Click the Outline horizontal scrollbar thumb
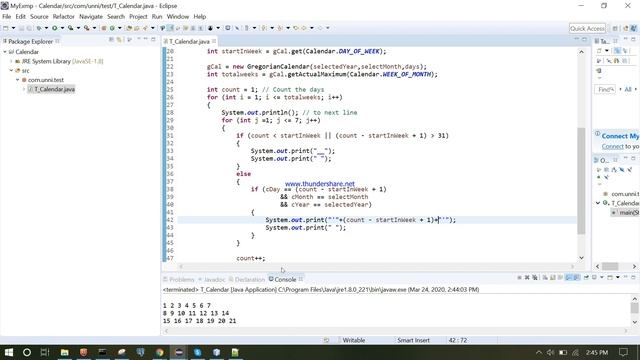This screenshot has height=360, width=640. [610, 266]
